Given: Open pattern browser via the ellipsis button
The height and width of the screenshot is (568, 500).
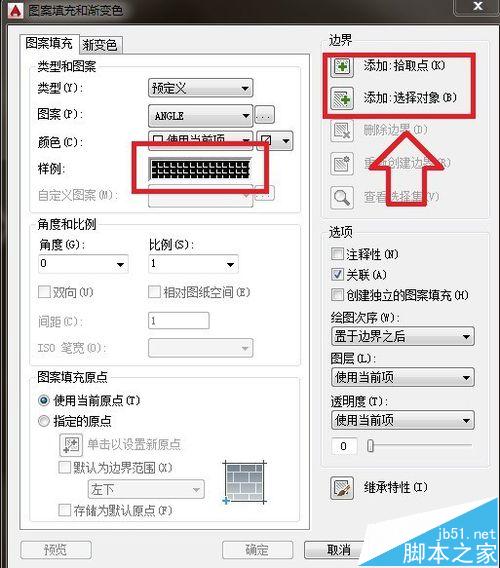Looking at the screenshot, I should pyautogui.click(x=264, y=115).
